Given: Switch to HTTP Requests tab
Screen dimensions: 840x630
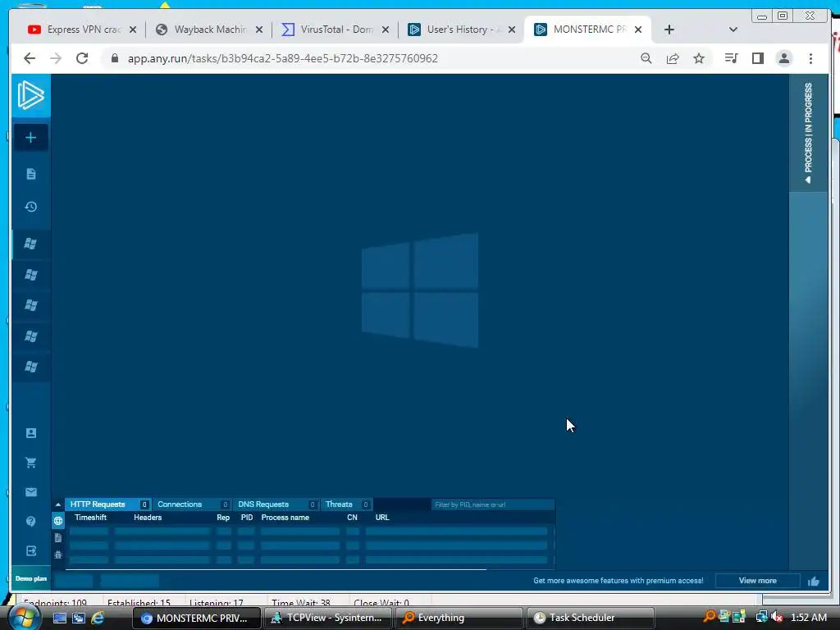Looking at the screenshot, I should click(107, 504).
